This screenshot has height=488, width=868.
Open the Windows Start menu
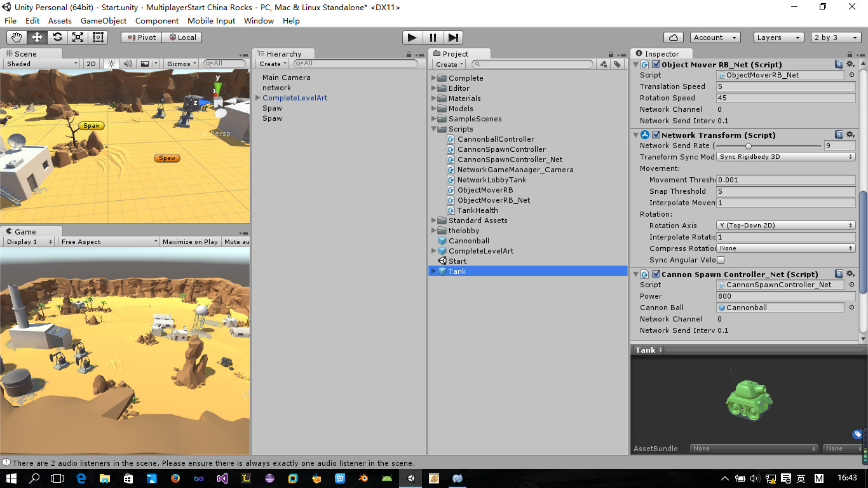coord(11,478)
